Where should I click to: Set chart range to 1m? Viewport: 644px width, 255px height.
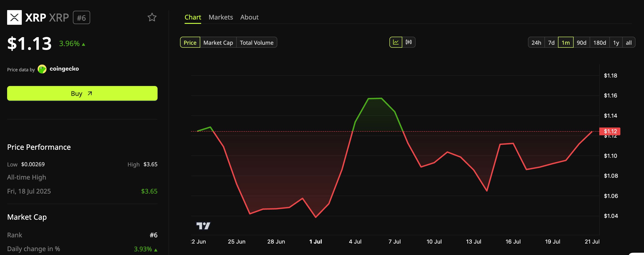coord(566,42)
